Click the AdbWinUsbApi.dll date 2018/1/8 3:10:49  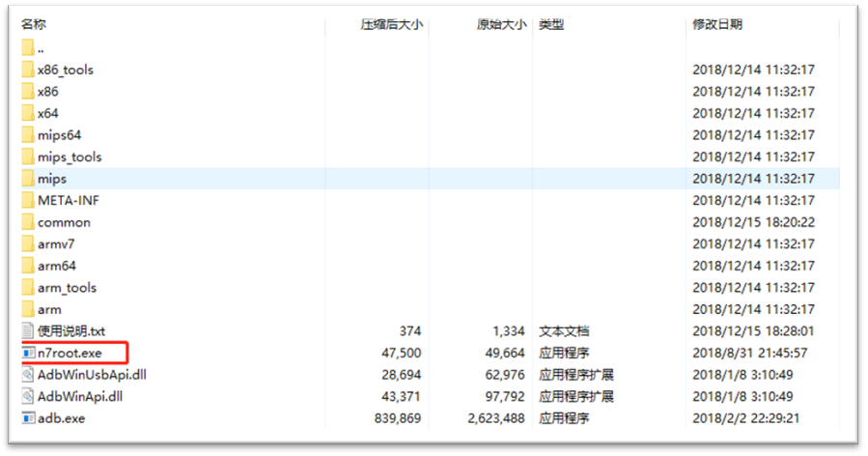click(742, 375)
